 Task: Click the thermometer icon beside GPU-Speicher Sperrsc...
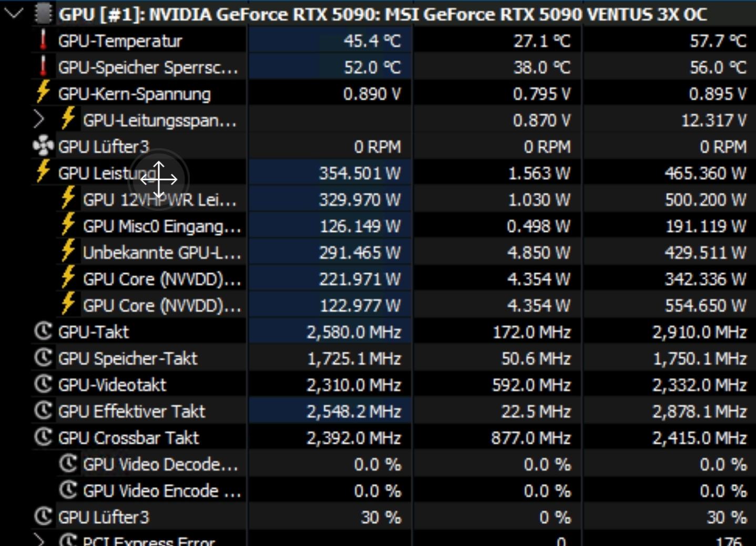coord(43,67)
